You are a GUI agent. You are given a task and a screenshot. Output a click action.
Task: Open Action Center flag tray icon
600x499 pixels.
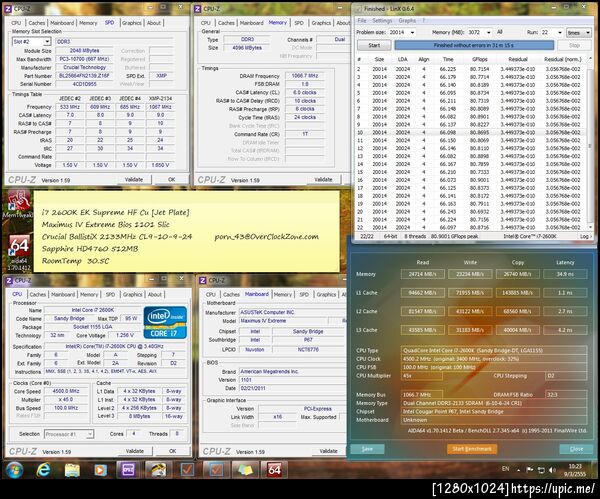click(x=530, y=470)
